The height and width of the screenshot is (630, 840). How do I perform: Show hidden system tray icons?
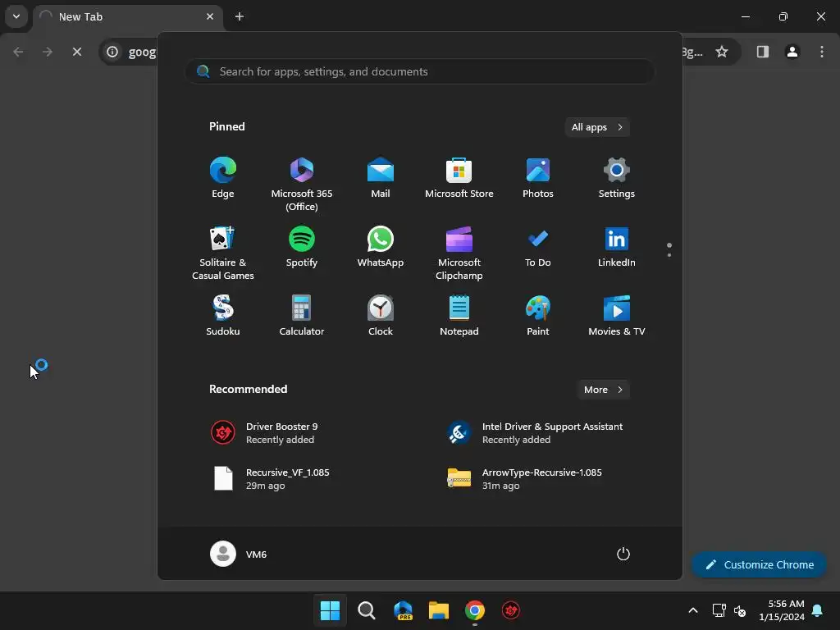[692, 610]
